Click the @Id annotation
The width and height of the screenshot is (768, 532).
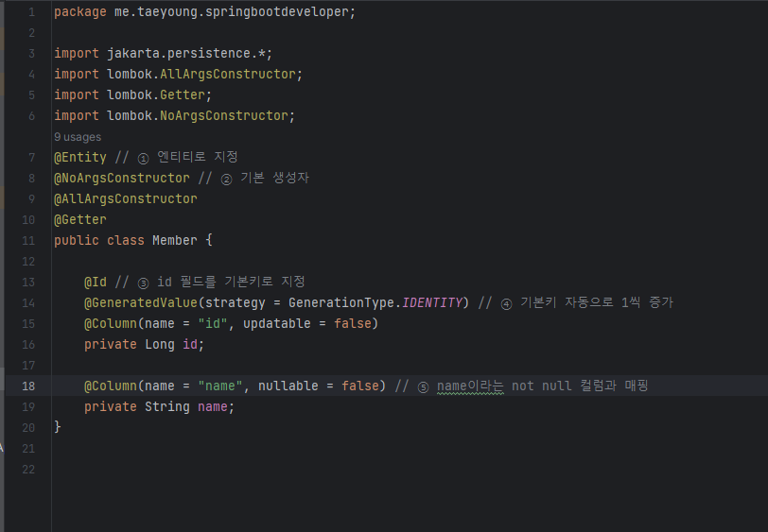coord(95,283)
